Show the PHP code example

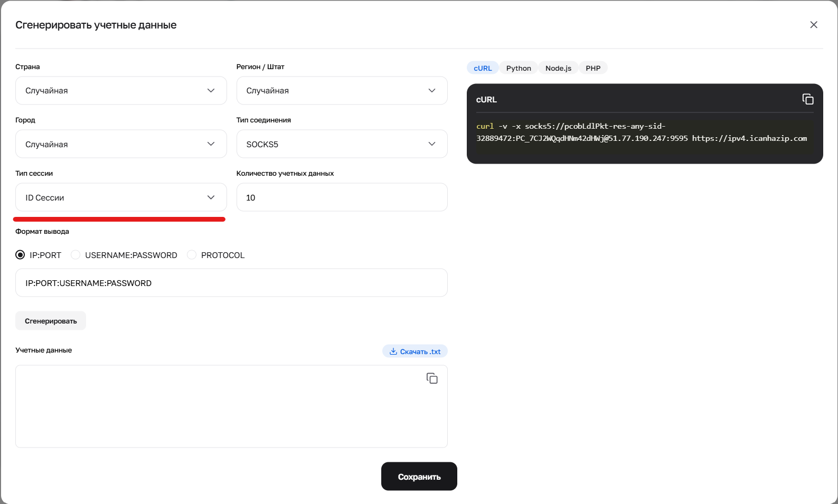592,68
